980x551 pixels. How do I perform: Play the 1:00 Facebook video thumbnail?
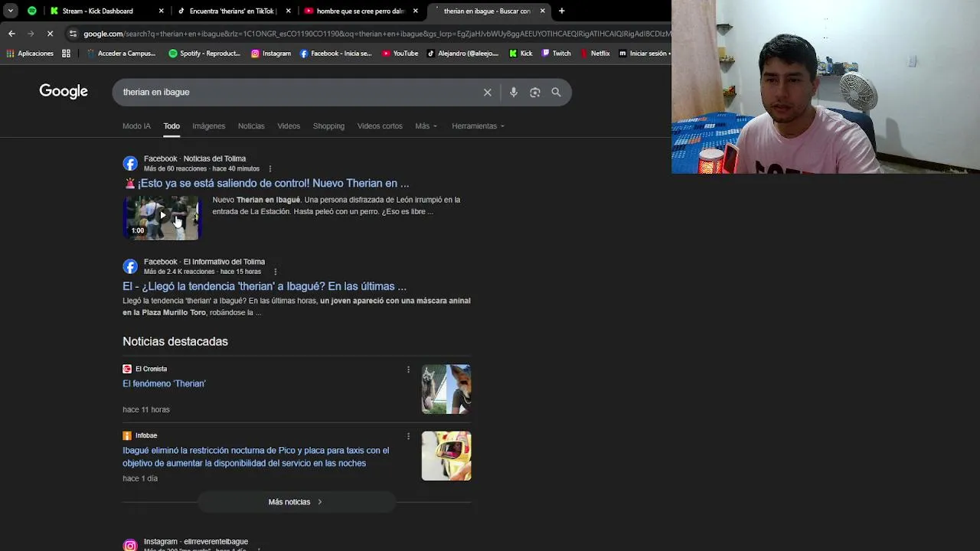click(x=161, y=218)
